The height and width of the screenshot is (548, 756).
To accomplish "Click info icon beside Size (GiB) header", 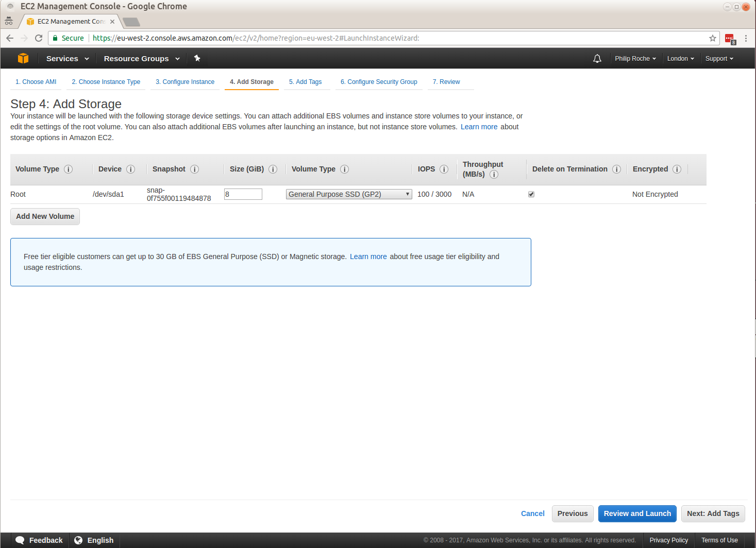I will click(x=273, y=169).
